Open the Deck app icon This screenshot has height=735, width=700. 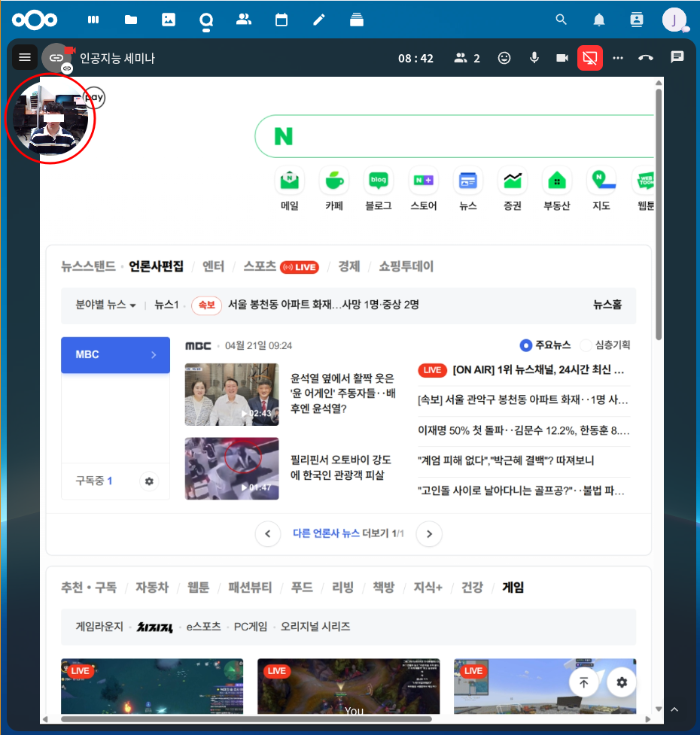click(357, 20)
